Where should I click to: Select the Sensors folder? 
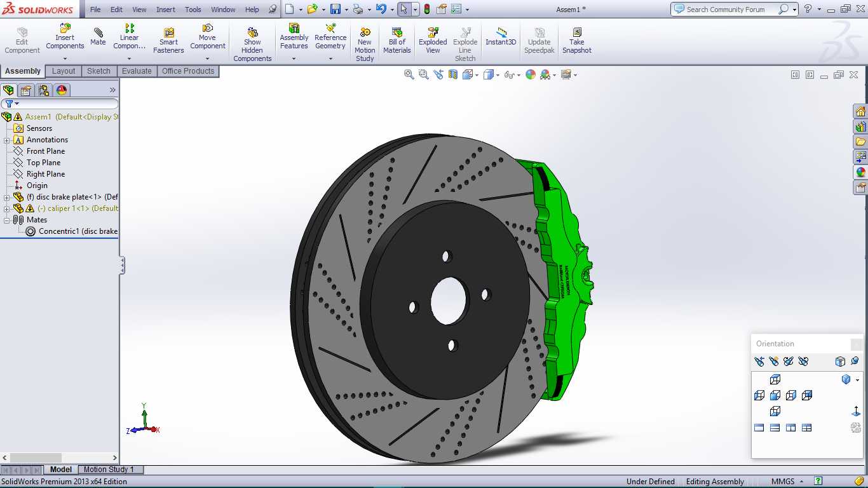click(39, 128)
